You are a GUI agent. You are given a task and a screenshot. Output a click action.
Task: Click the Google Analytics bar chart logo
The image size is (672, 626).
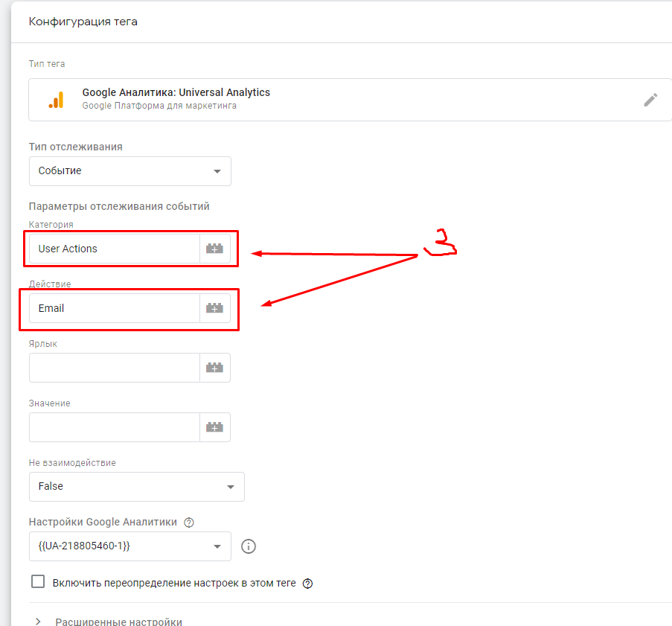[x=56, y=100]
